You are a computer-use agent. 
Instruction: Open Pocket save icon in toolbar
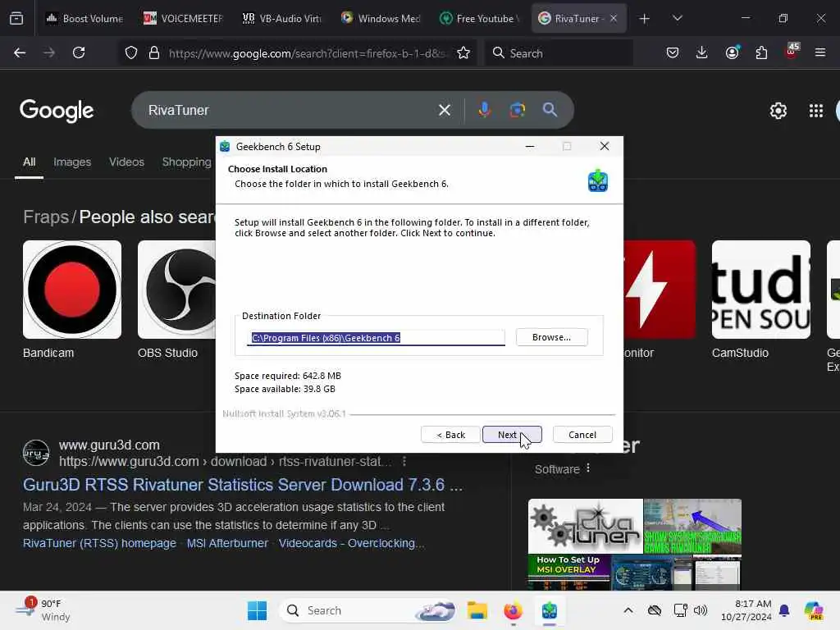click(673, 52)
